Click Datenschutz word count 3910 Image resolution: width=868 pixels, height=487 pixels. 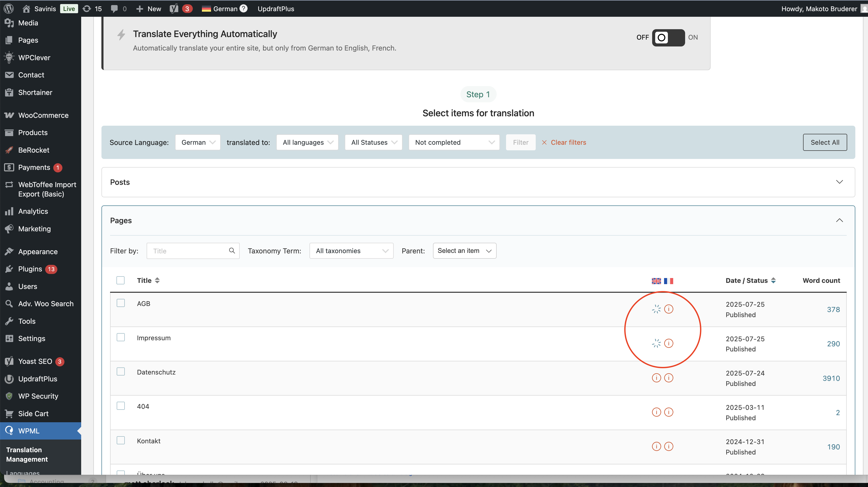tap(831, 378)
